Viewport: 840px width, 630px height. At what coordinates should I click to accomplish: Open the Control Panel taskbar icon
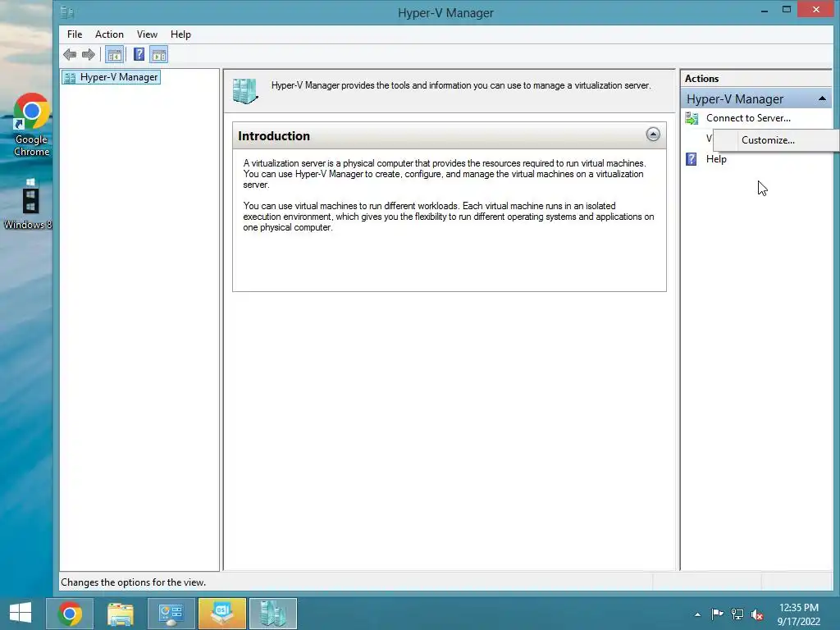(171, 614)
